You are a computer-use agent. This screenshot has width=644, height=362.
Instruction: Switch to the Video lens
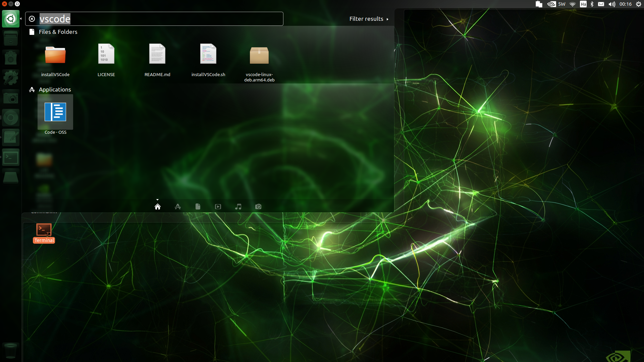[x=218, y=206]
